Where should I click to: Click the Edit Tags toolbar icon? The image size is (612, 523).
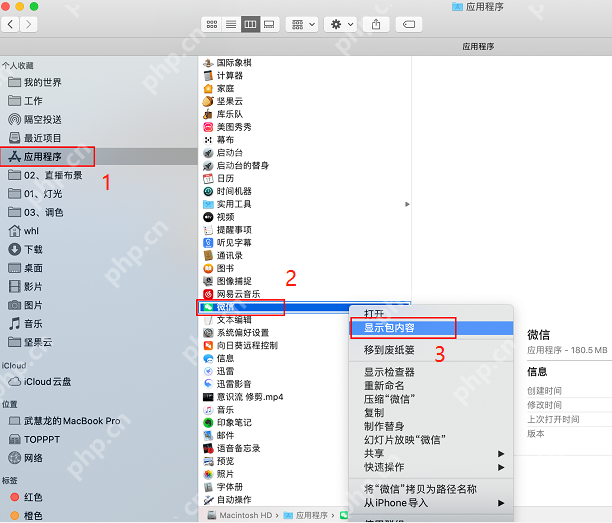click(x=407, y=23)
